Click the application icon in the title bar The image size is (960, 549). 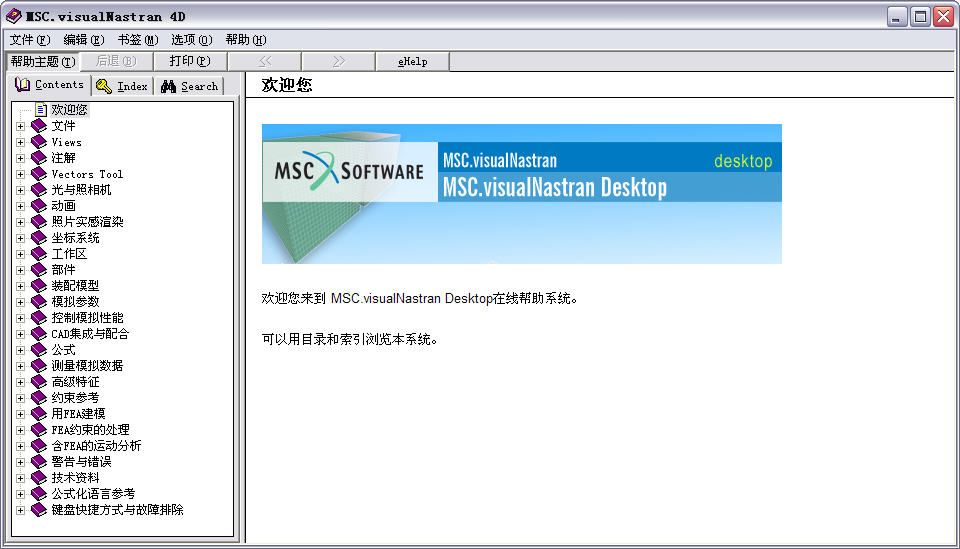[13, 16]
